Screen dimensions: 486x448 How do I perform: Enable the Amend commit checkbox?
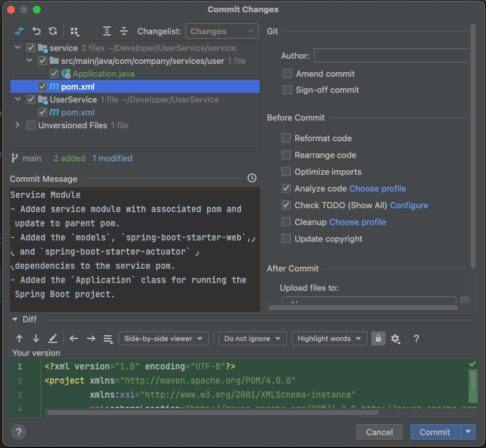pyautogui.click(x=287, y=73)
